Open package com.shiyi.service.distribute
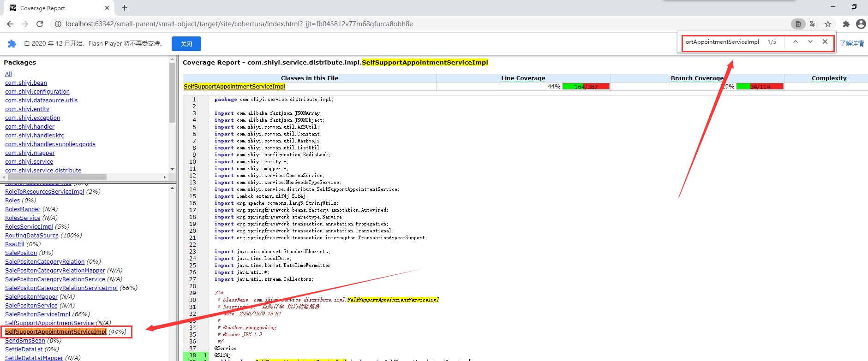The height and width of the screenshot is (361, 868). point(43,171)
